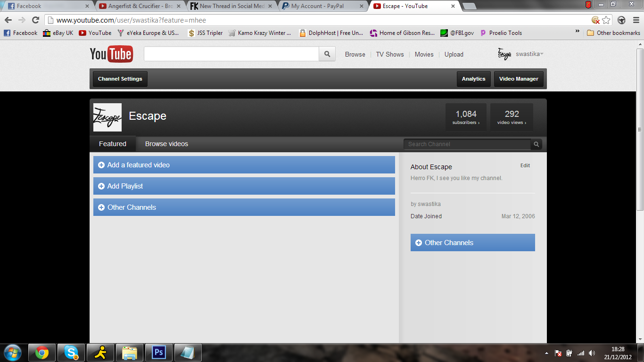
Task: Switch to the Facebook tab
Action: click(x=47, y=6)
